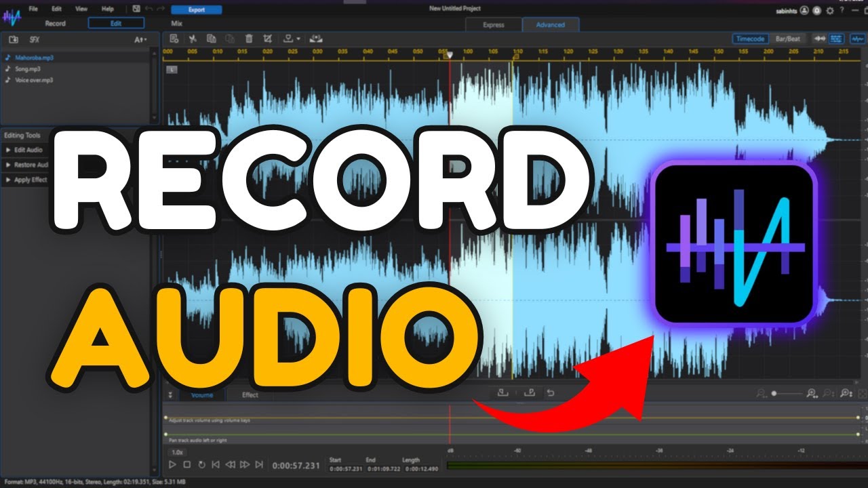
Task: Toggle the spectral frequency view icon
Action: click(836, 39)
